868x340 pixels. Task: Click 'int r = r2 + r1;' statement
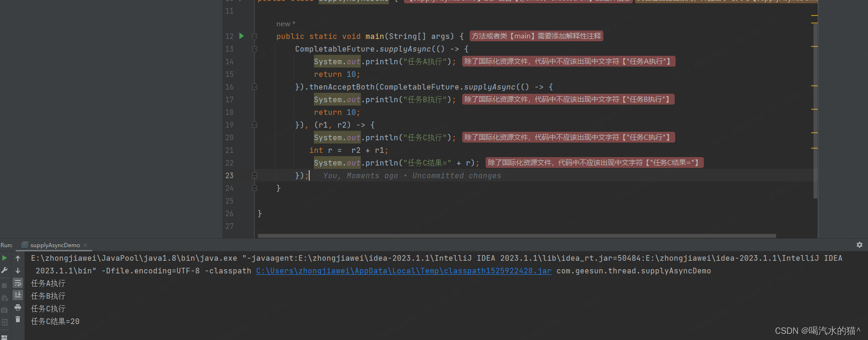pyautogui.click(x=349, y=150)
